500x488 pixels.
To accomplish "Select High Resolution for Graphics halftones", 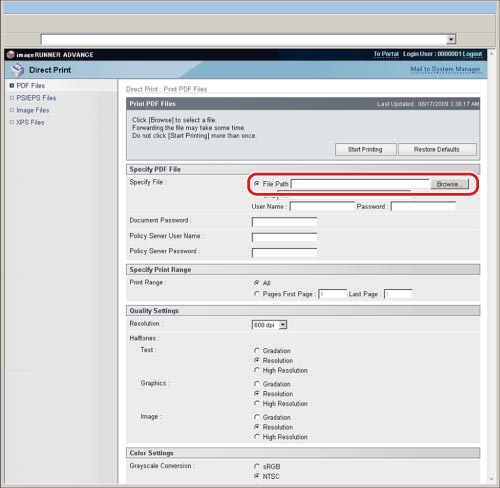I will click(x=257, y=403).
